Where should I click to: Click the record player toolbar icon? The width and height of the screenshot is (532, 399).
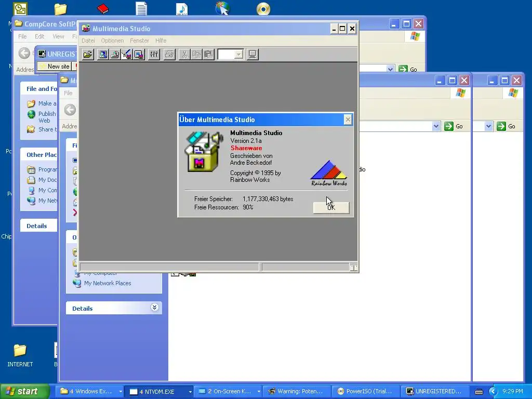[x=115, y=54]
